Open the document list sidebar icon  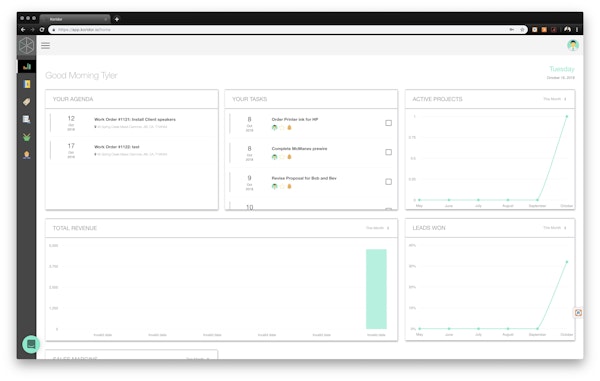26,119
